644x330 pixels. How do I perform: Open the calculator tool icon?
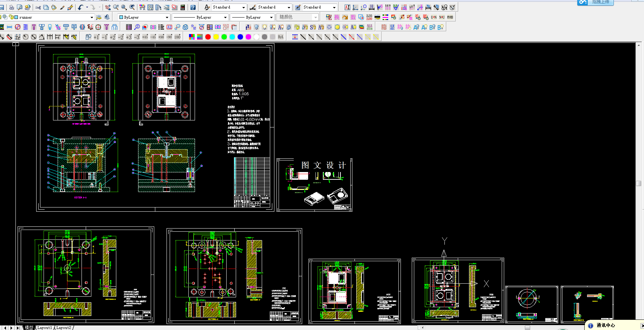183,7
